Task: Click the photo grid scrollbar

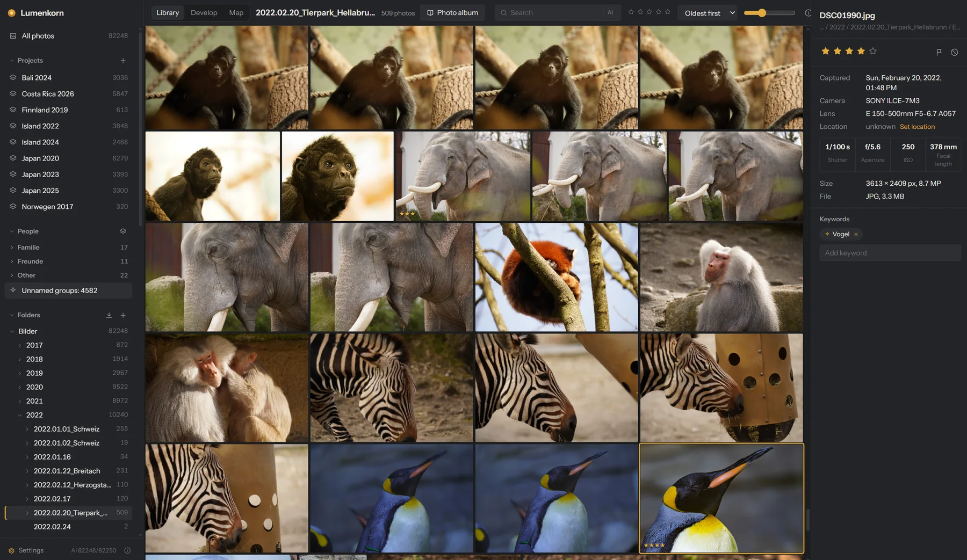Action: pyautogui.click(x=807, y=520)
